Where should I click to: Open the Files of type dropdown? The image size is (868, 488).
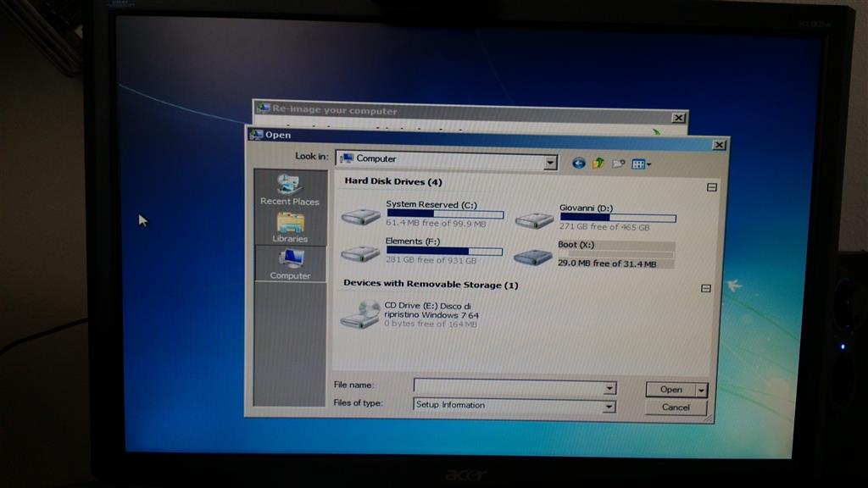click(609, 407)
